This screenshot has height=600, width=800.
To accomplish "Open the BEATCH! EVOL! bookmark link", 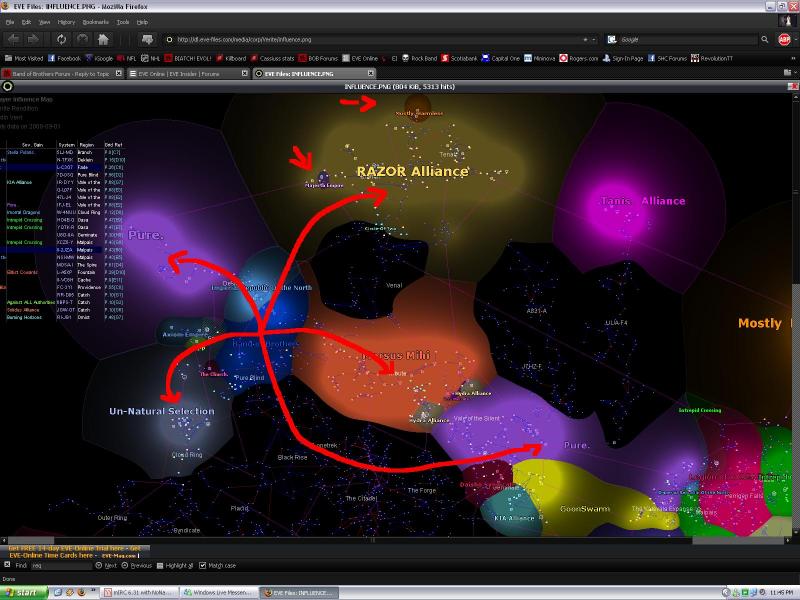I will 188,58.
